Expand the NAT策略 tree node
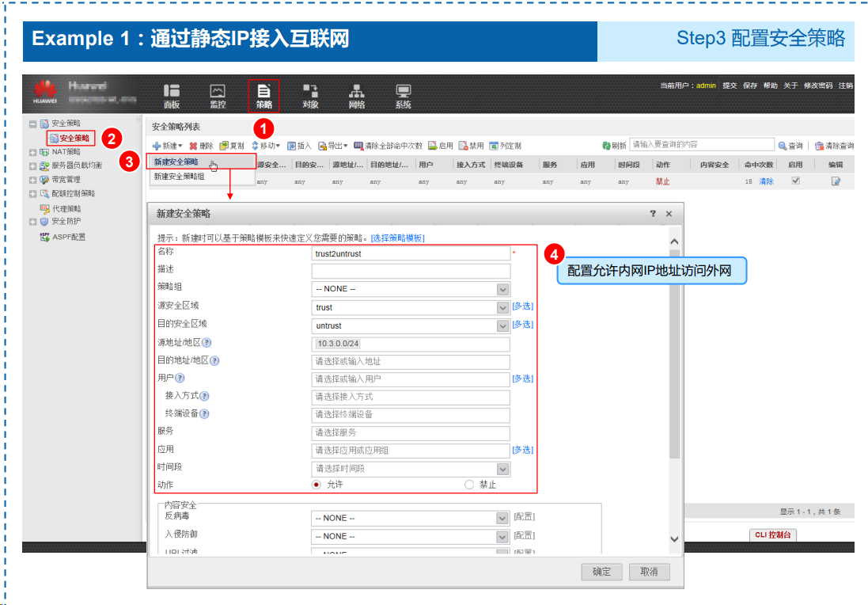This screenshot has height=605, width=868. click(32, 152)
